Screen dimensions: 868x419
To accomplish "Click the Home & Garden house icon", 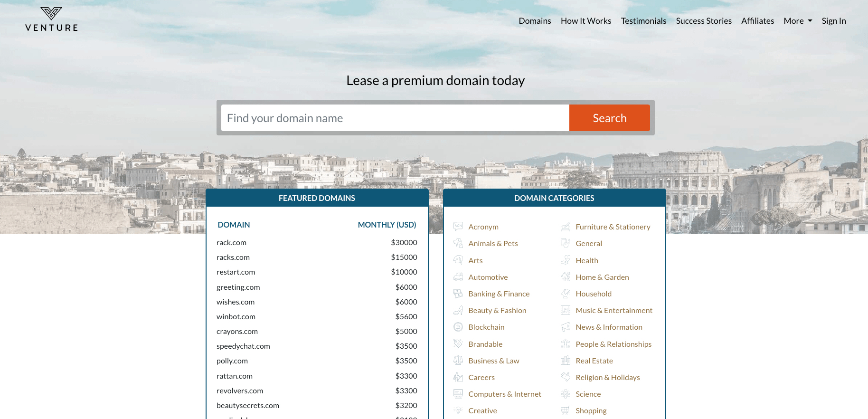I will pyautogui.click(x=566, y=277).
